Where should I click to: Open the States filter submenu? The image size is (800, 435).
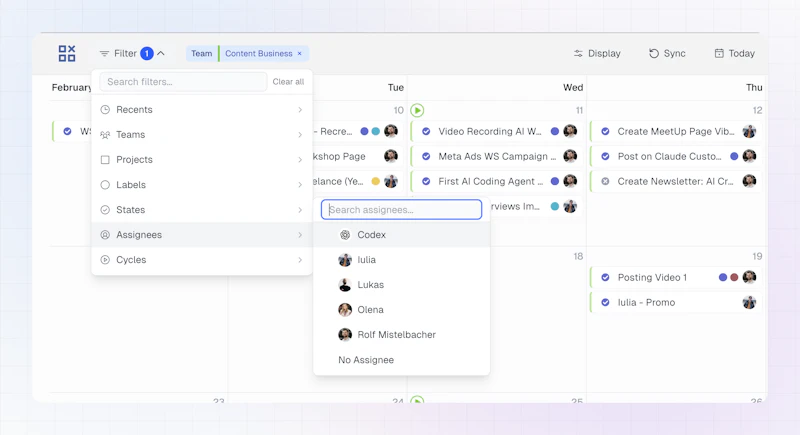[202, 210]
